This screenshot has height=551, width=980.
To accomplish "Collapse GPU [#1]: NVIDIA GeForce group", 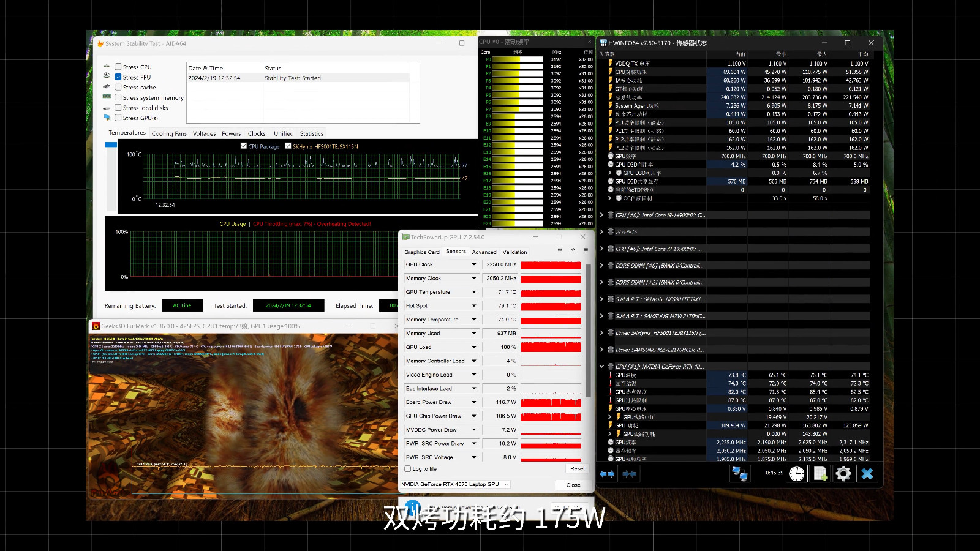I will tap(601, 367).
